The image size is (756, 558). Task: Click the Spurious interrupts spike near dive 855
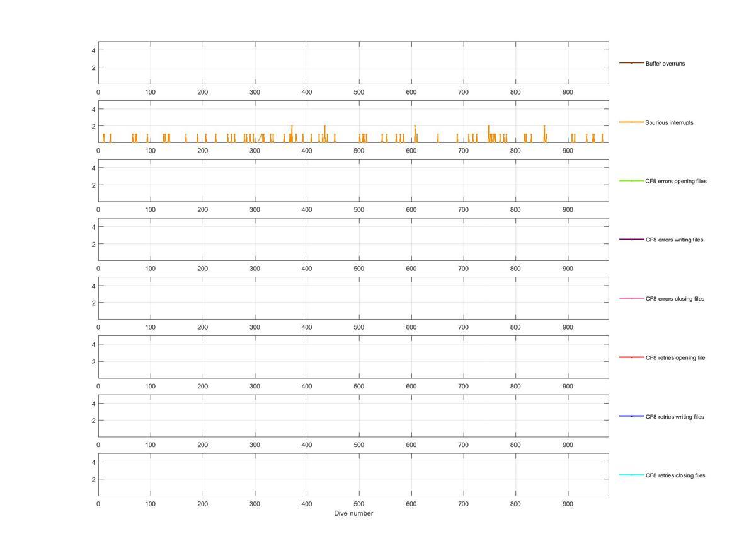click(x=544, y=134)
